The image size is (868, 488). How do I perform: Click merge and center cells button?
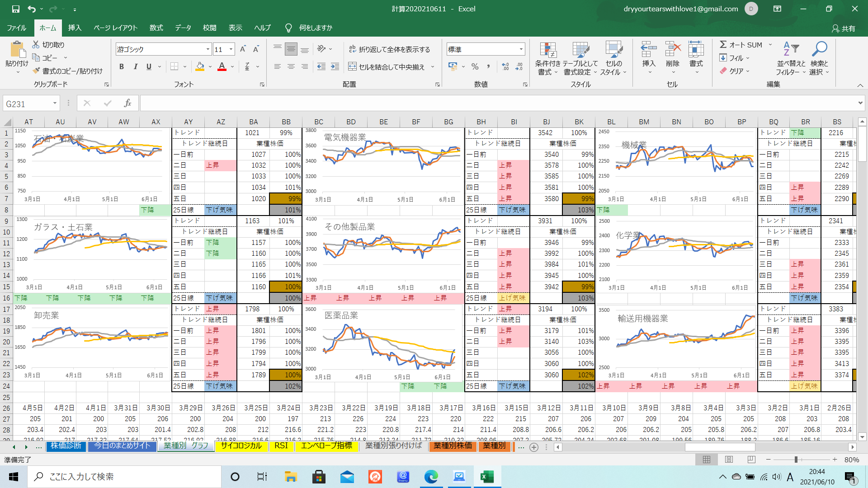387,67
